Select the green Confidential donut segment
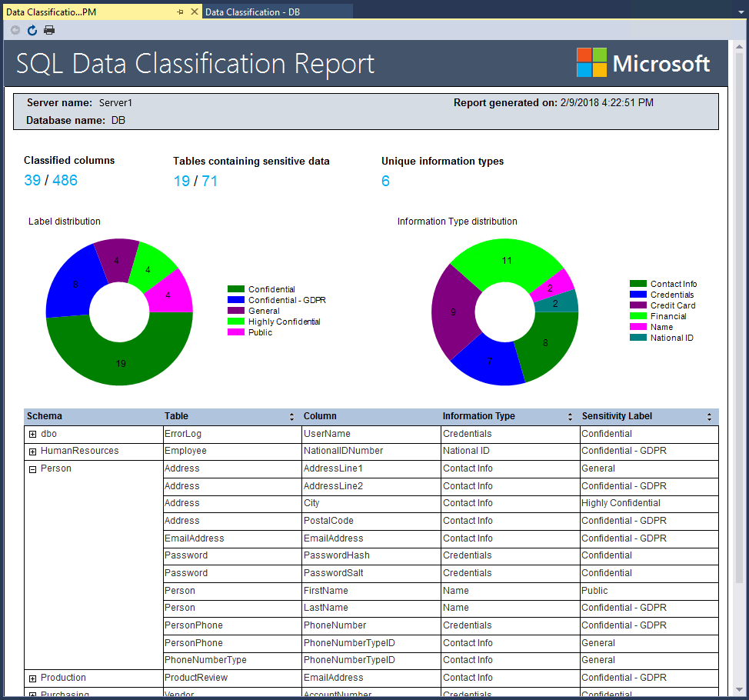The width and height of the screenshot is (749, 700). 119,362
